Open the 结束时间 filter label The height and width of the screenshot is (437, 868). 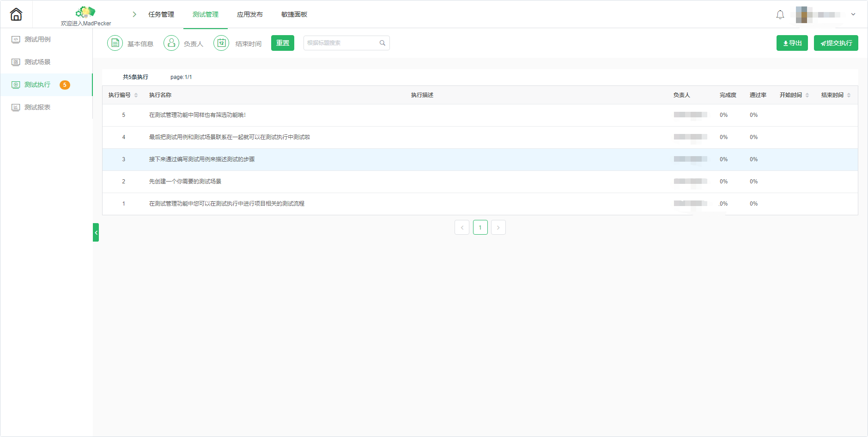coord(249,44)
